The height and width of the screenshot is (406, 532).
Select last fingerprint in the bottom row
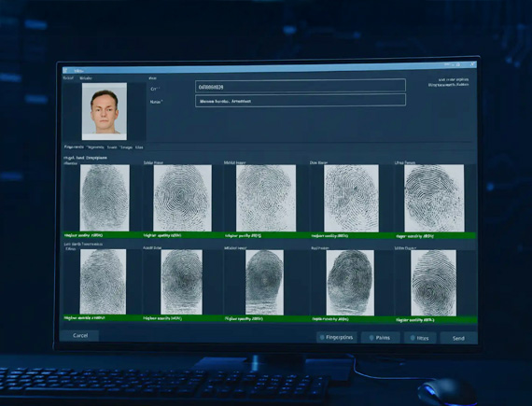(434, 283)
